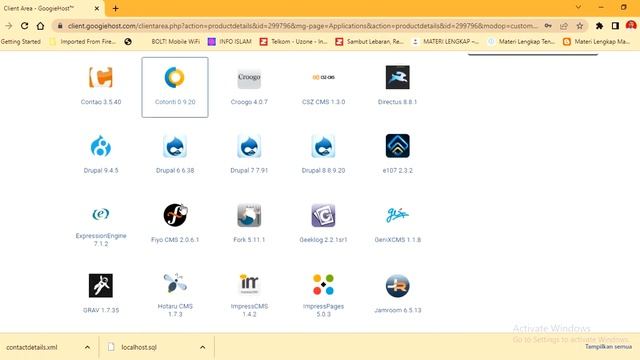Click the Fiyo CMS 2.0.6.1 icon
The image size is (640, 360).
(175, 215)
